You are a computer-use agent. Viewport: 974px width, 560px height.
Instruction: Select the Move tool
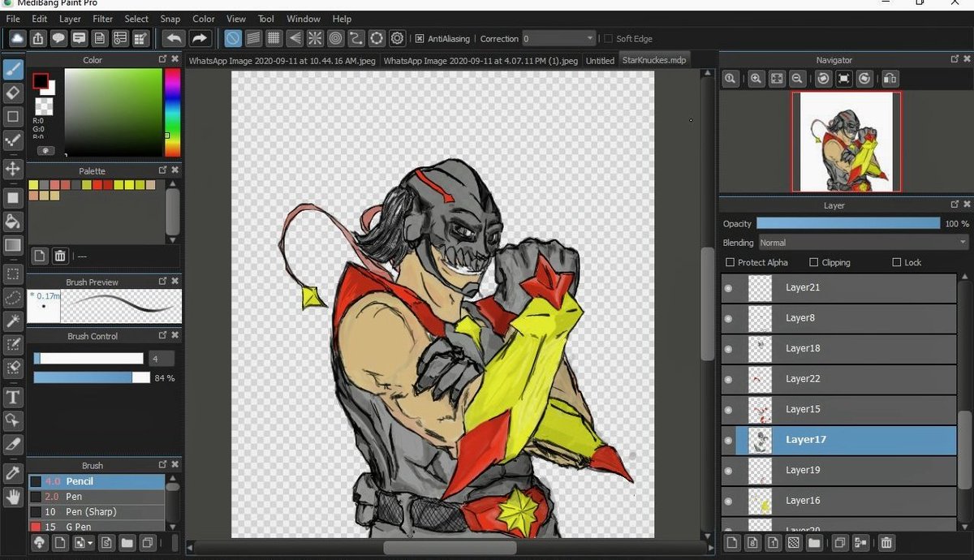pos(13,169)
